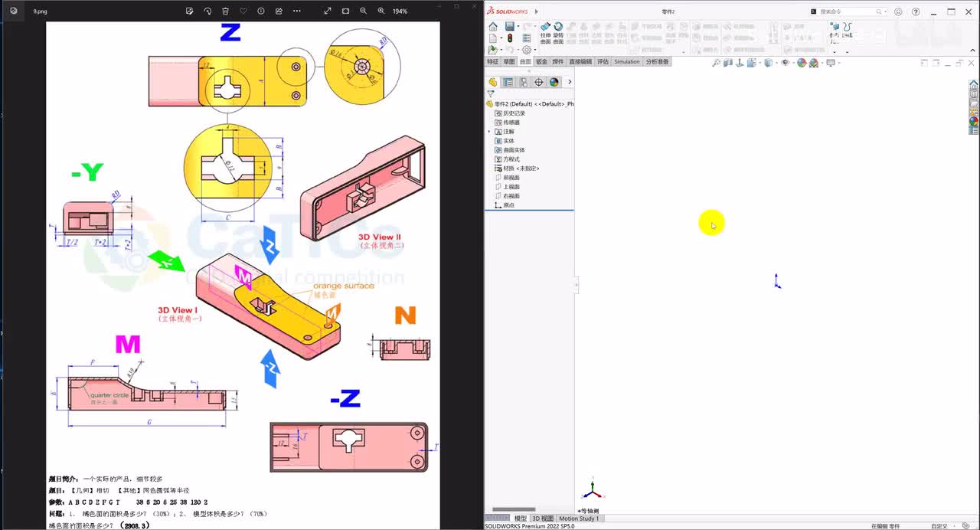Share the image from Photos toolbar
The width and height of the screenshot is (980, 530).
(279, 11)
